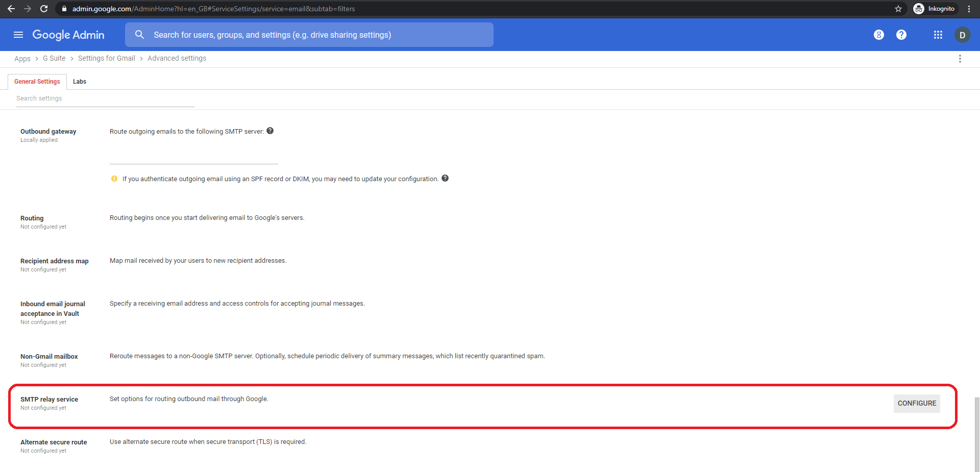The image size is (980, 472).
Task: Focus the top admin search bar
Action: [x=309, y=35]
